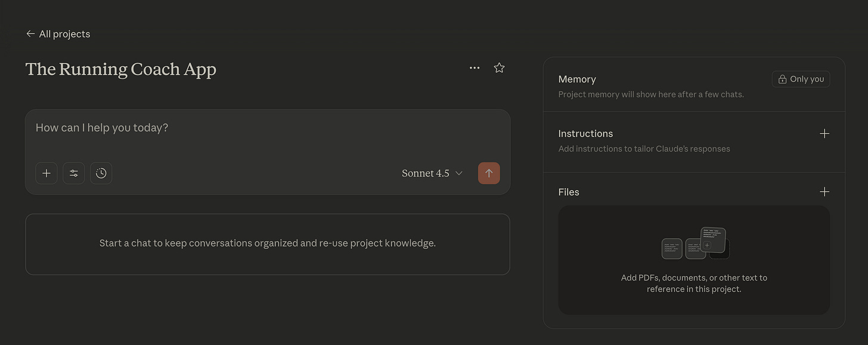Open the three-dot project options menu
This screenshot has width=868, height=345.
tap(475, 68)
